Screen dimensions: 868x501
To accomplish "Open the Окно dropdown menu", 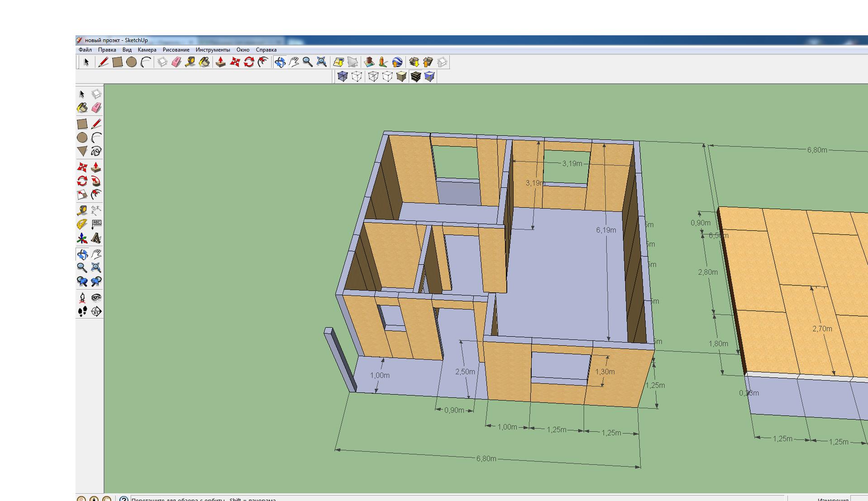I will (243, 50).
